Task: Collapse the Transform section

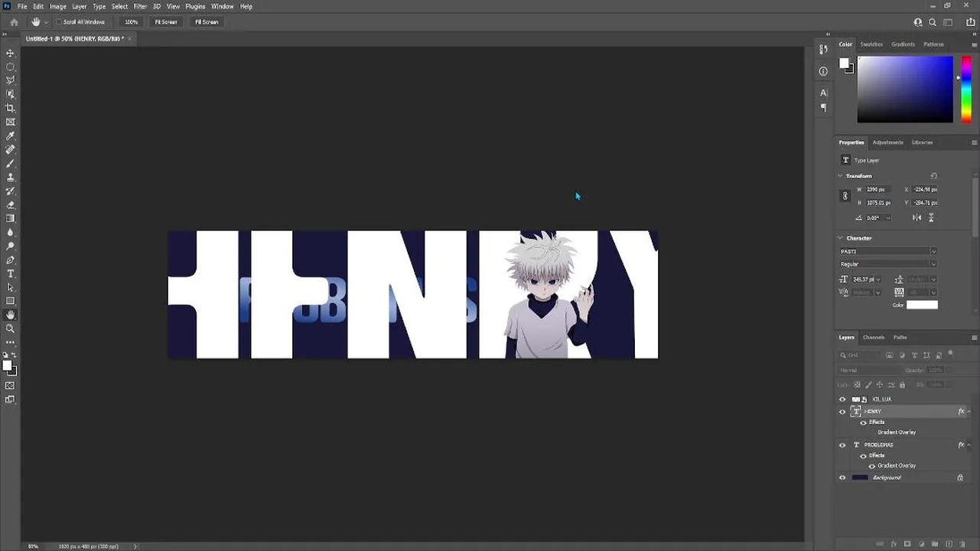Action: [x=840, y=176]
